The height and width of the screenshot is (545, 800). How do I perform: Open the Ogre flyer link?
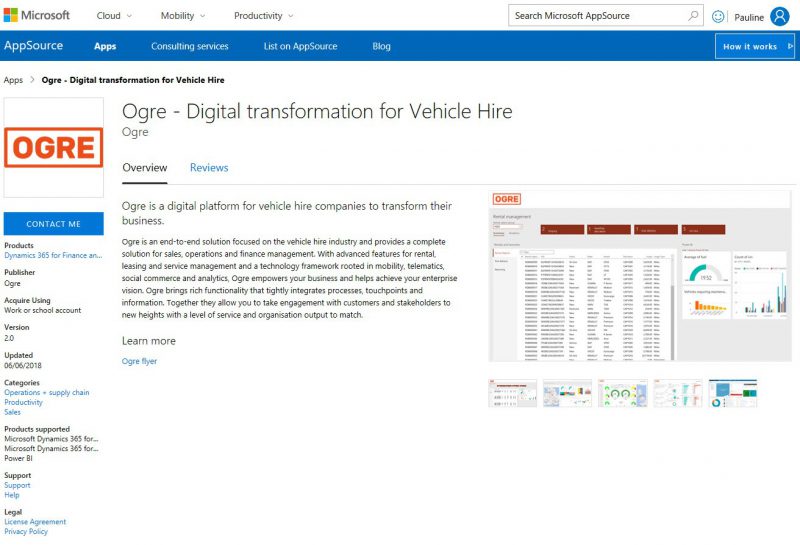(139, 361)
